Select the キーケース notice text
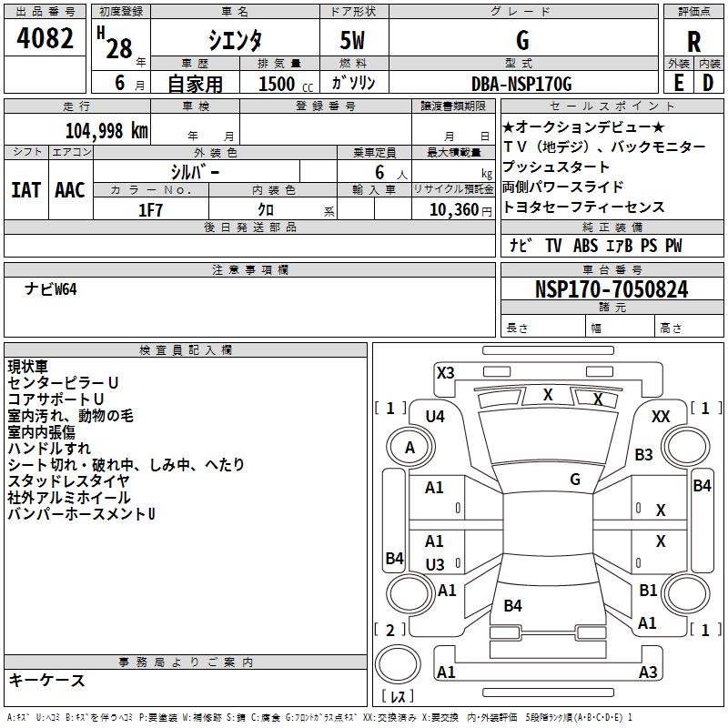Viewport: 728px width, 728px height. (46, 680)
